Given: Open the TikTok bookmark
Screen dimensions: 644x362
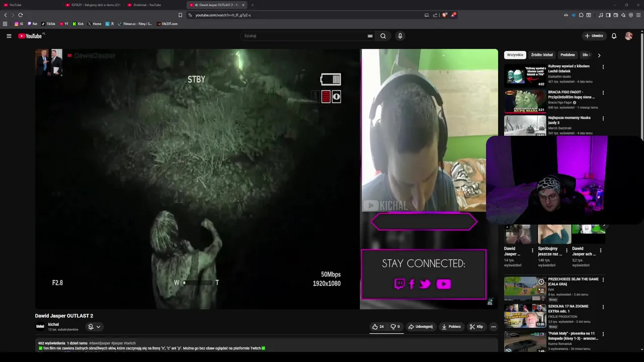Looking at the screenshot, I should point(48,24).
